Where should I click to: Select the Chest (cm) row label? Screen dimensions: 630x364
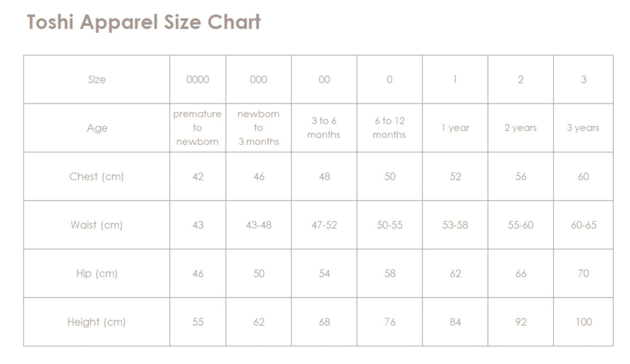97,177
